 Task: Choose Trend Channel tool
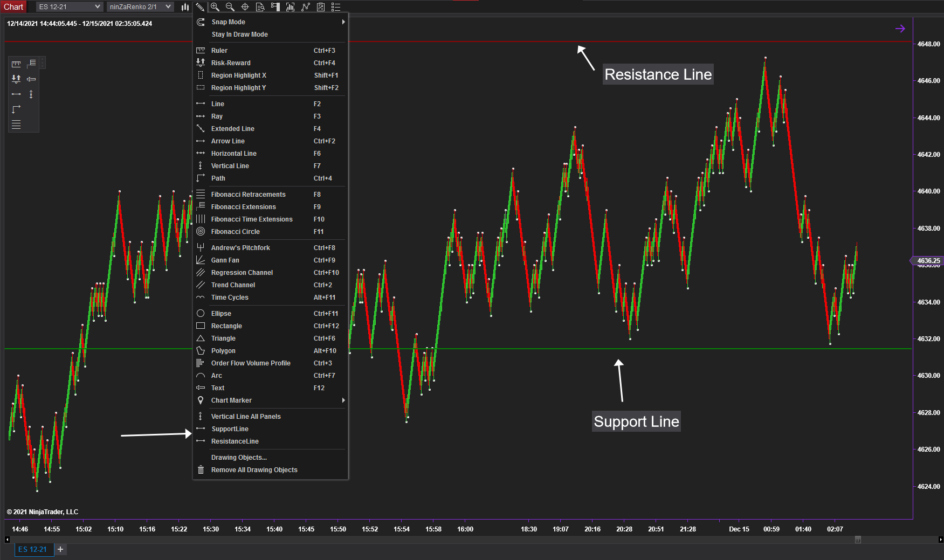coord(271,285)
